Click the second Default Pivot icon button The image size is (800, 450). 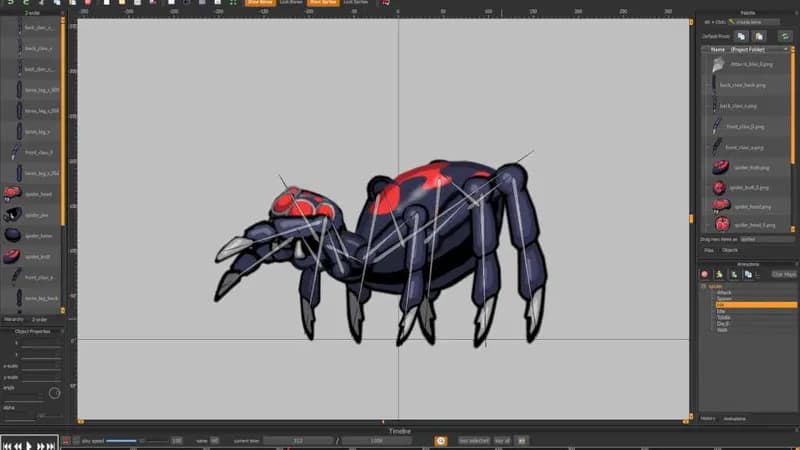tap(759, 36)
